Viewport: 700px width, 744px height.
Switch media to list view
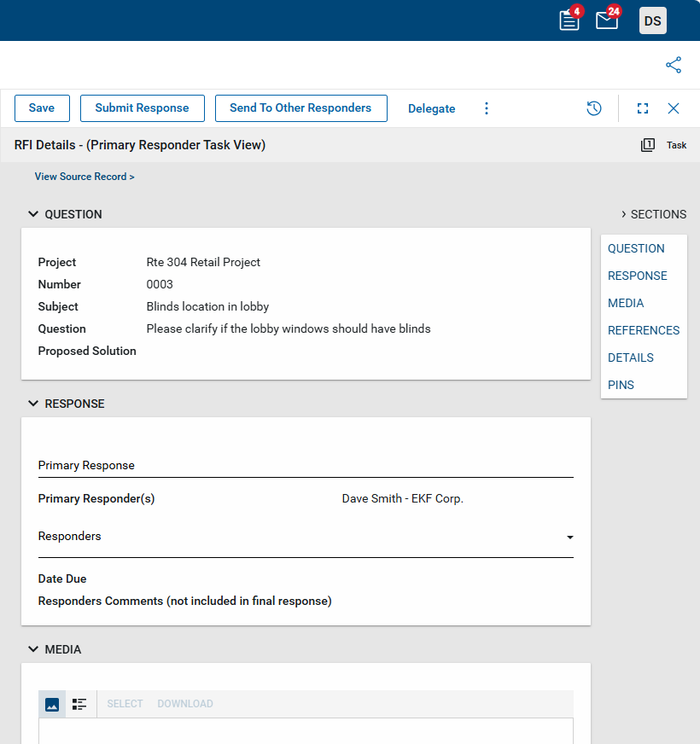point(79,704)
